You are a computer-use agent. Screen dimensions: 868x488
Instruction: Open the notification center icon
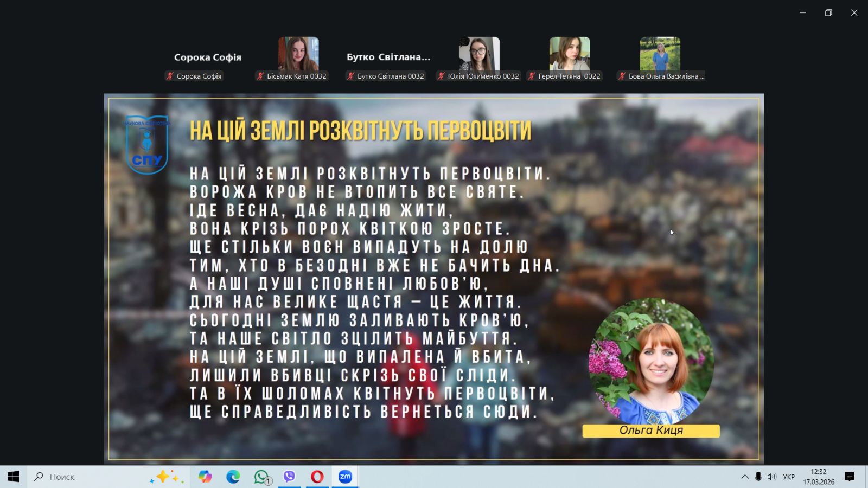(x=850, y=477)
